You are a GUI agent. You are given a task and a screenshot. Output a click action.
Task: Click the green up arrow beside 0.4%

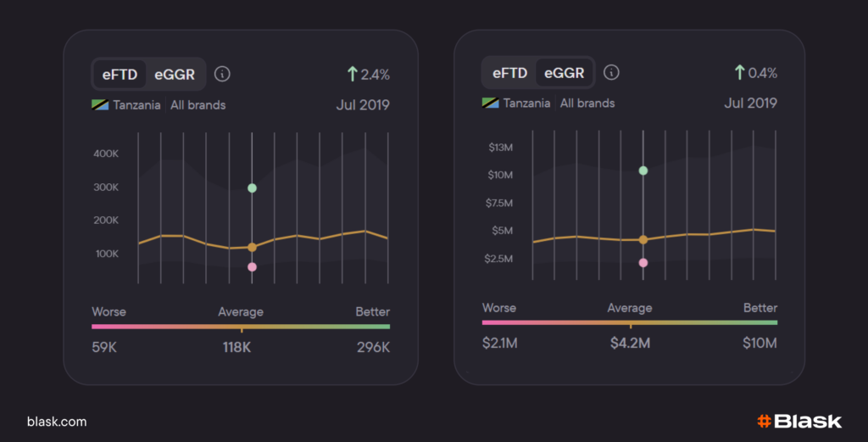point(739,72)
